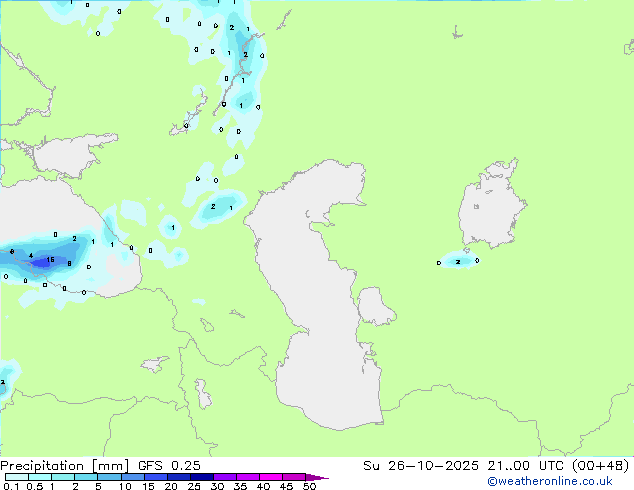Pick the 15–20 mm blue legend box
The height and width of the screenshot is (490, 634).
(155, 477)
